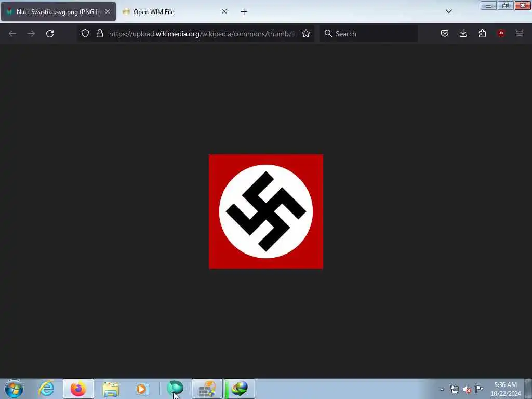532x399 pixels.
Task: Open the Windows Start menu
Action: [14, 389]
